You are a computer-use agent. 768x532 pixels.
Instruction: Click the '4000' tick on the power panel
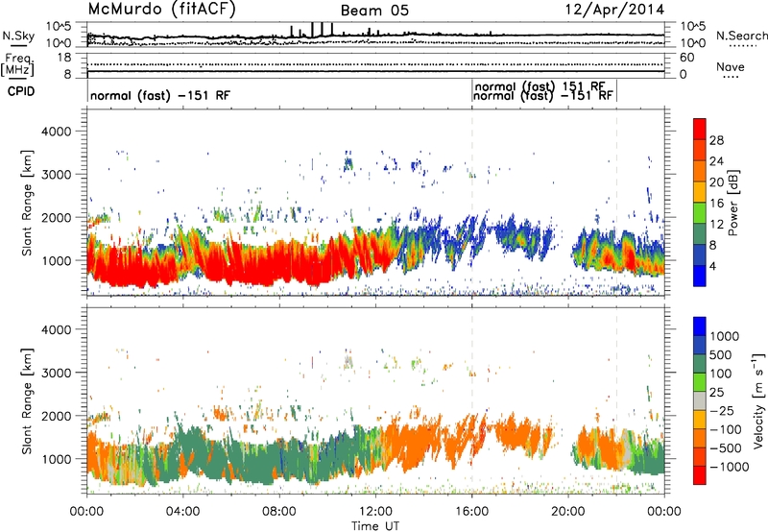pyautogui.click(x=58, y=132)
